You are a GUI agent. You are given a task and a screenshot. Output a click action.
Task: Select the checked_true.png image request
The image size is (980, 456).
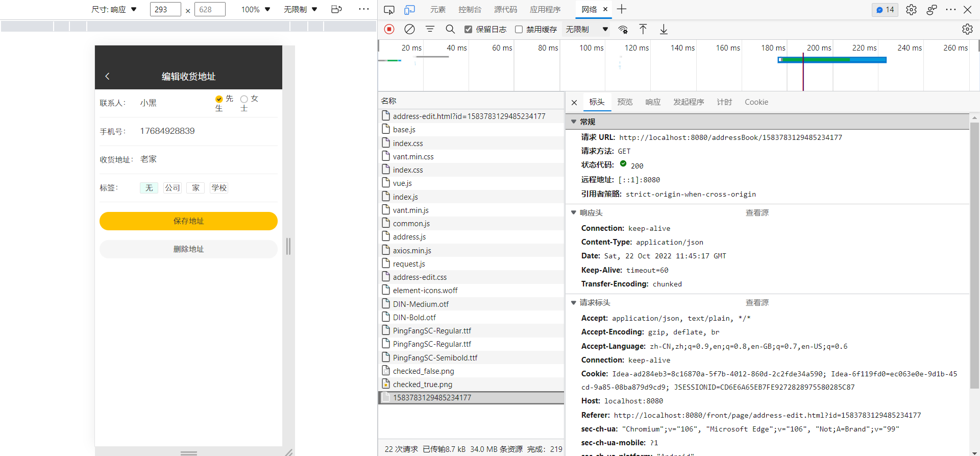(471, 385)
